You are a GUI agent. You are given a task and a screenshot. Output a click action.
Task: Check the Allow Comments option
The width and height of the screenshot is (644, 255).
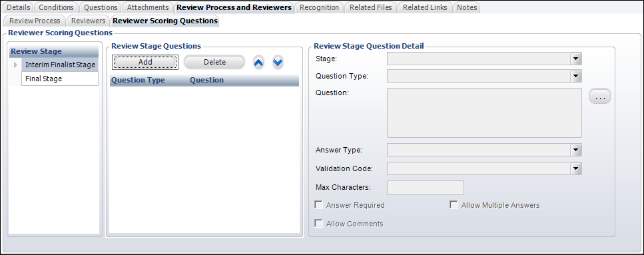coord(318,224)
